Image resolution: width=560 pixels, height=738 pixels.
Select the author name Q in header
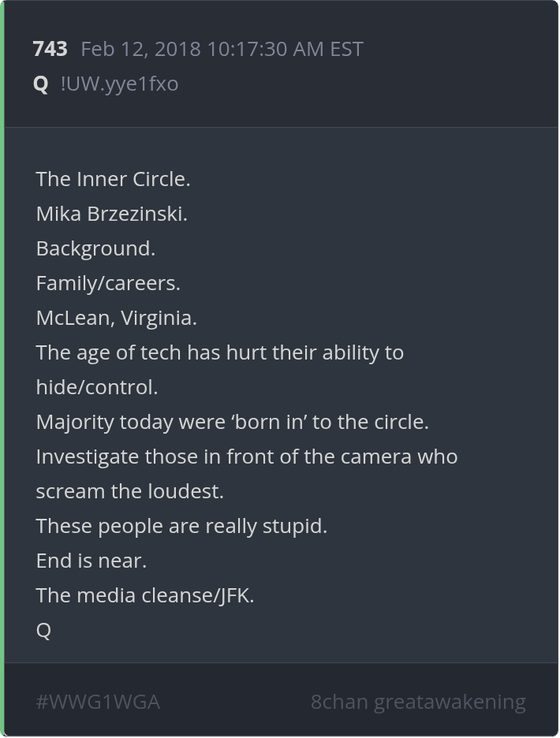[41, 84]
